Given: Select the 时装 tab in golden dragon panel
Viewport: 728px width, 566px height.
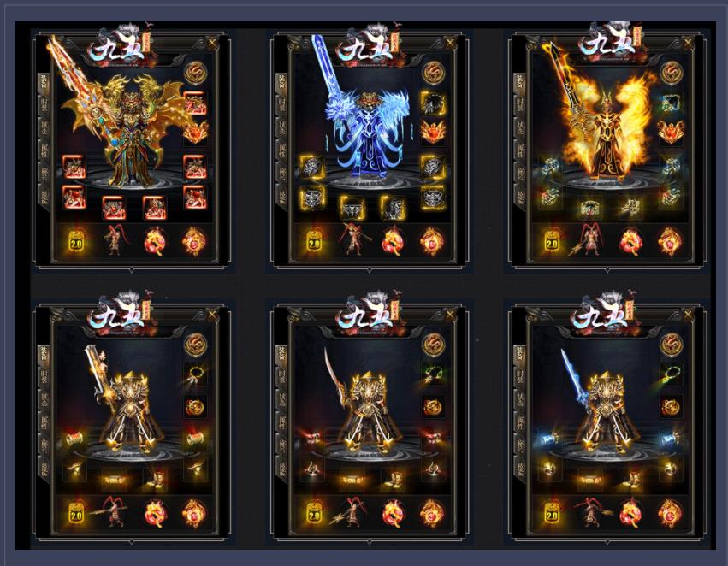Looking at the screenshot, I should tap(44, 107).
